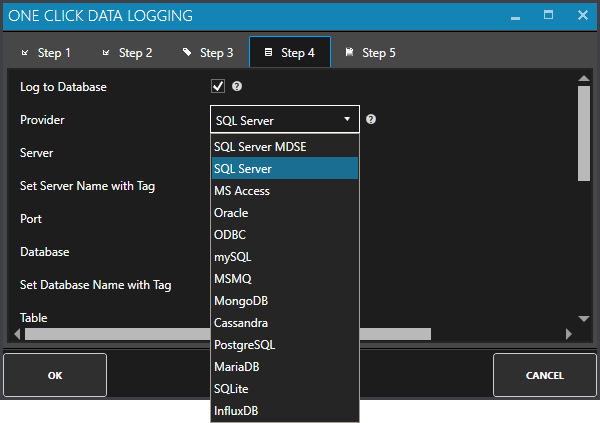Switch to the Step 1 tab
The image size is (600, 423).
pyautogui.click(x=45, y=53)
